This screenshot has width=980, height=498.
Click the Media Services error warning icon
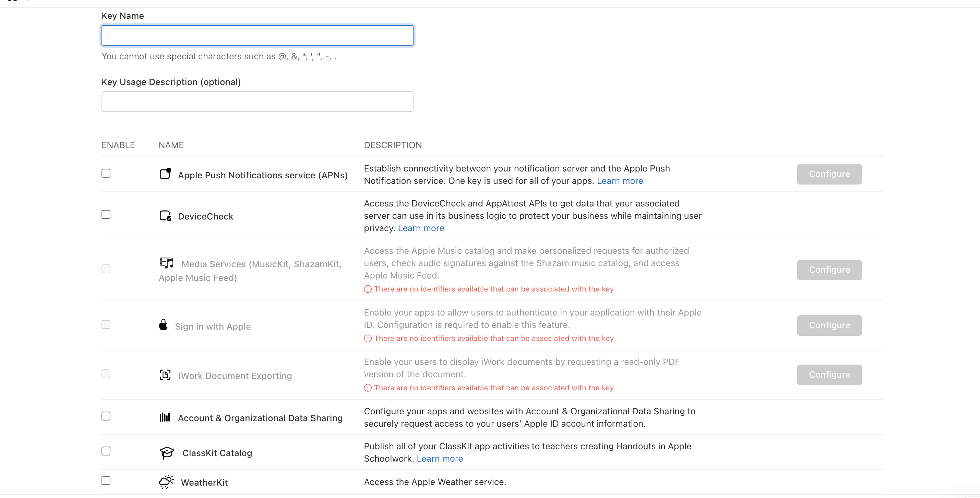coord(368,289)
